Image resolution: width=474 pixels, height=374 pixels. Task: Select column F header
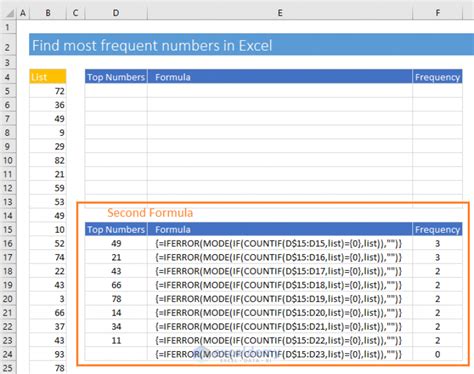click(437, 13)
